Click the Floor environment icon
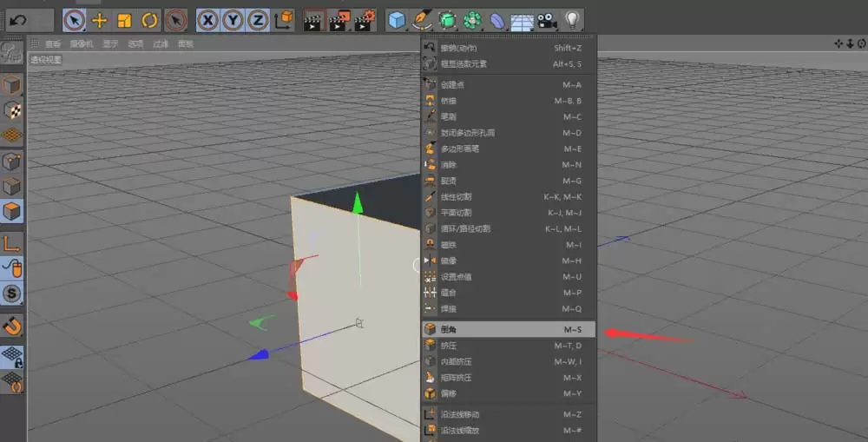The height and width of the screenshot is (442, 868). [522, 23]
